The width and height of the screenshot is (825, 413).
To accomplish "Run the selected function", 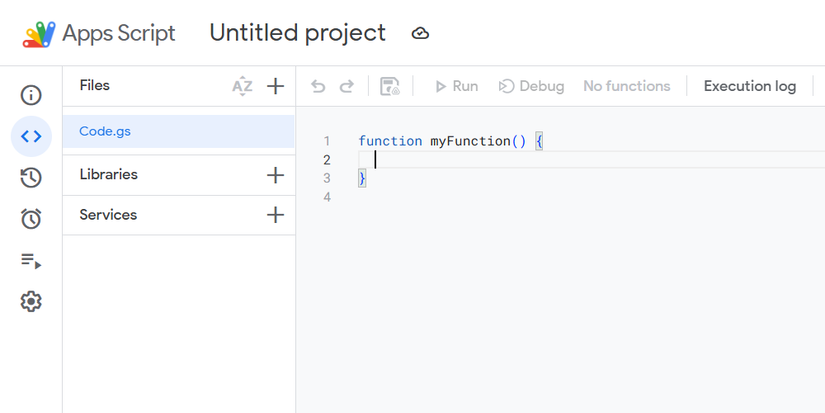I will coord(456,86).
